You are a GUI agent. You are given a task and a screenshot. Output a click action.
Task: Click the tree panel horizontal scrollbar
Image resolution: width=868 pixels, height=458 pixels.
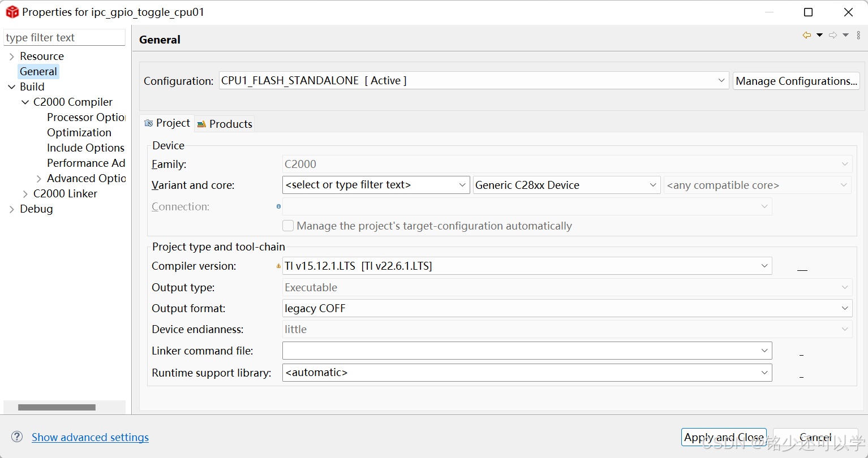(x=57, y=407)
